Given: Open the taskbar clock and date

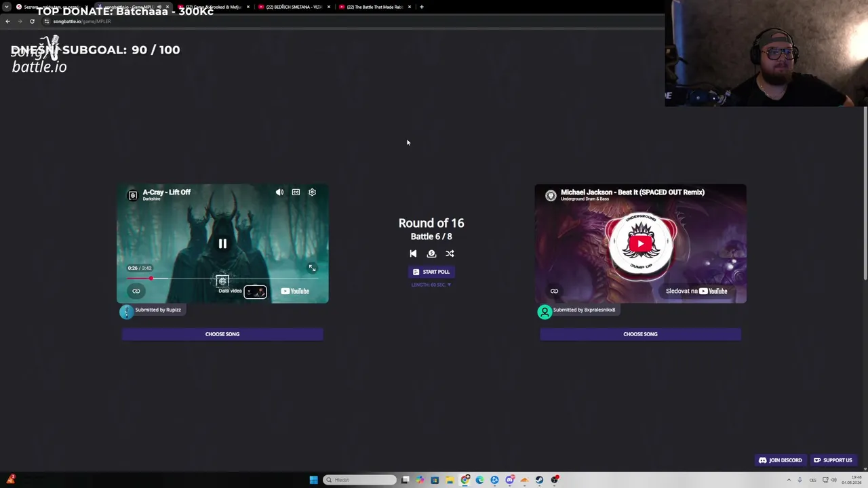Looking at the screenshot, I should pos(852,480).
